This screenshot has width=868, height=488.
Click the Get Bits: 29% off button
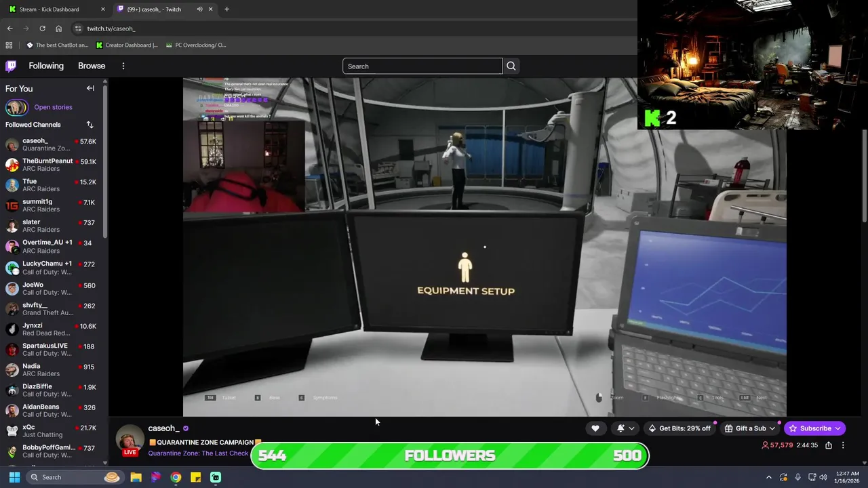point(679,428)
